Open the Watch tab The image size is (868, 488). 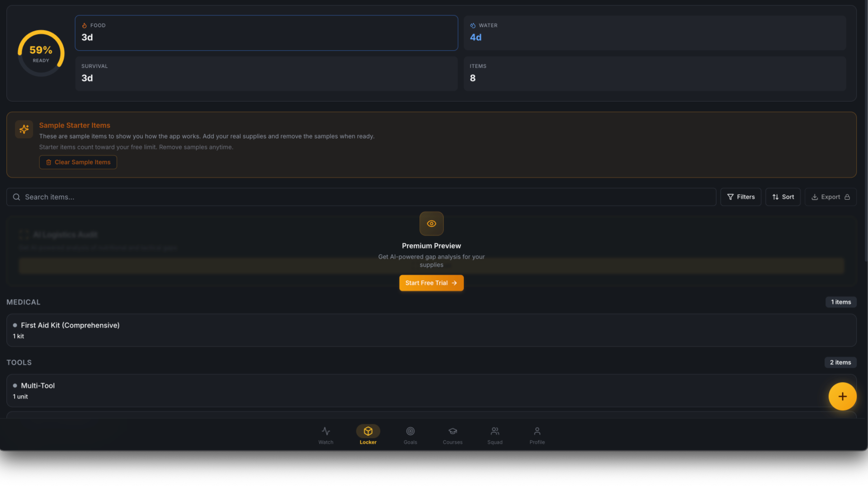pyautogui.click(x=325, y=435)
